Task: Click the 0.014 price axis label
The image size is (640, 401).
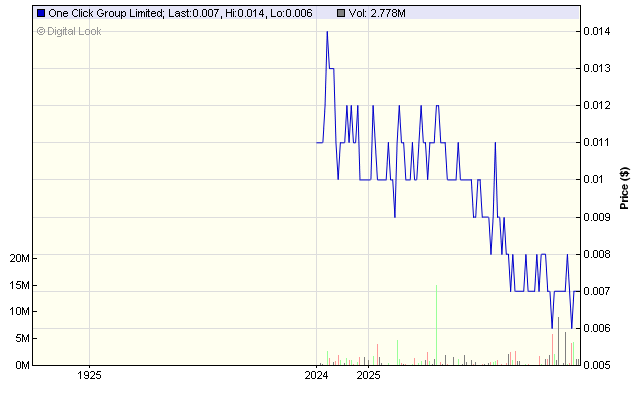Action: (x=597, y=31)
